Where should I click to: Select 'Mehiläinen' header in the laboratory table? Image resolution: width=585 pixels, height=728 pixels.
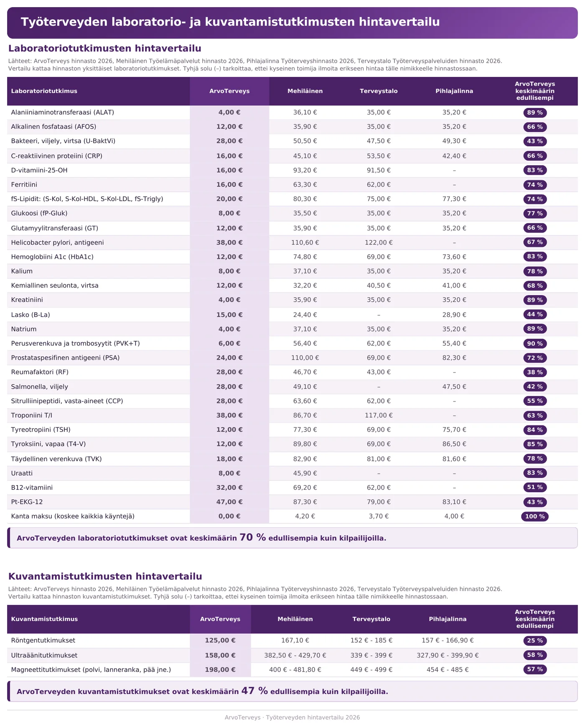point(305,91)
